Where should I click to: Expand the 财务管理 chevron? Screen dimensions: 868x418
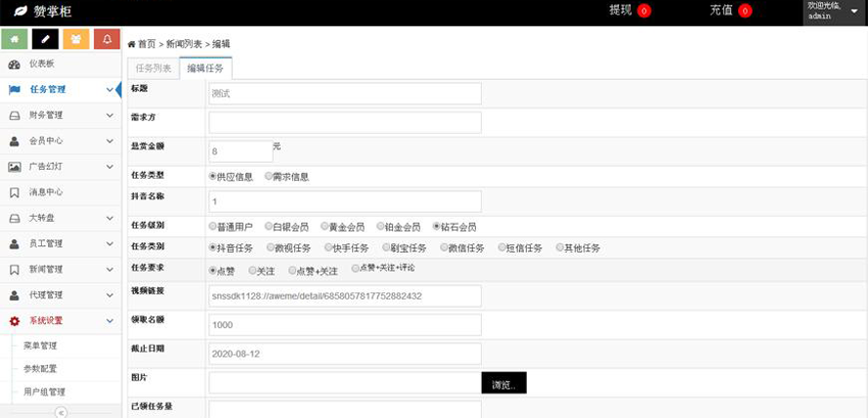pos(109,115)
